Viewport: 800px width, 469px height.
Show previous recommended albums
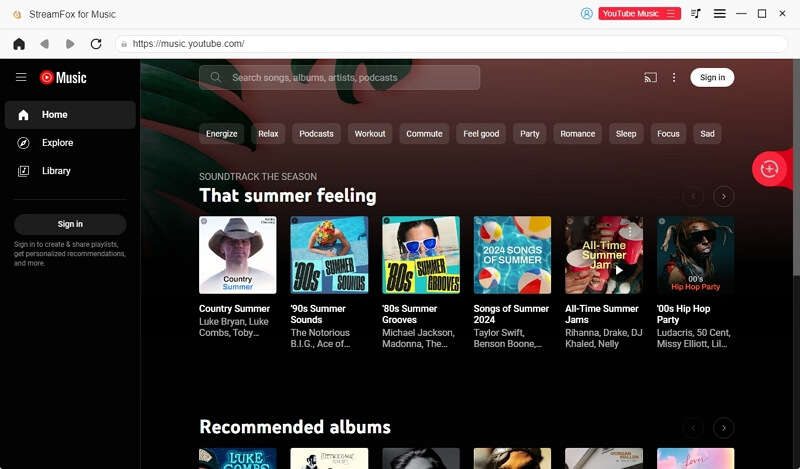pos(693,428)
